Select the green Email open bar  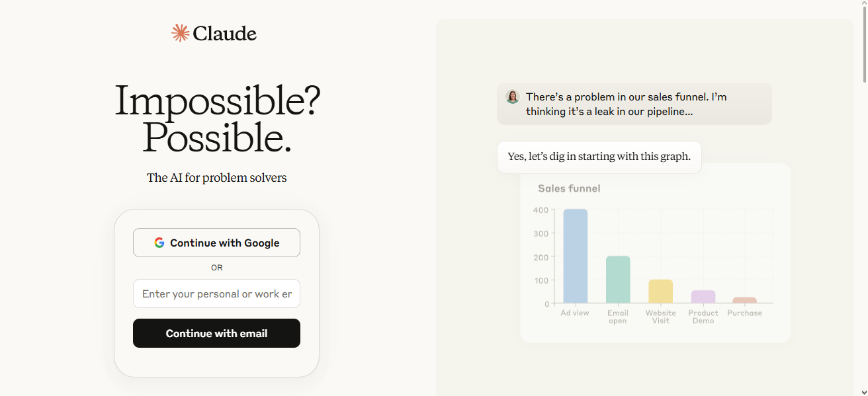pyautogui.click(x=618, y=280)
